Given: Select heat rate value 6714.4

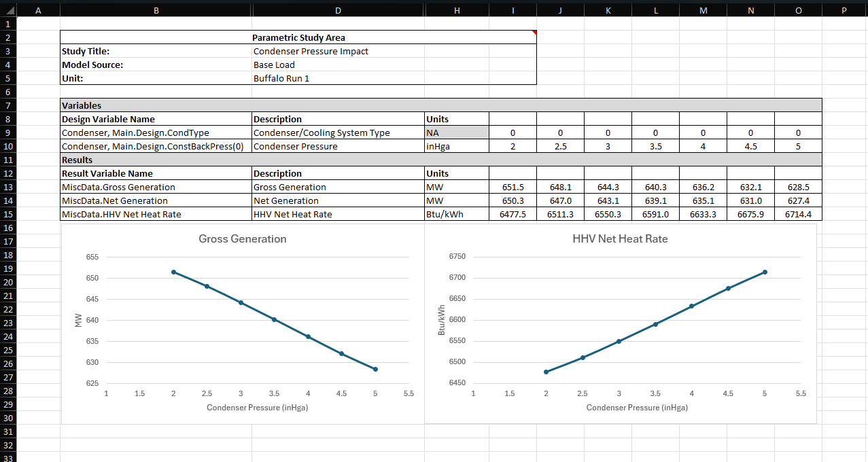Looking at the screenshot, I should pos(798,214).
